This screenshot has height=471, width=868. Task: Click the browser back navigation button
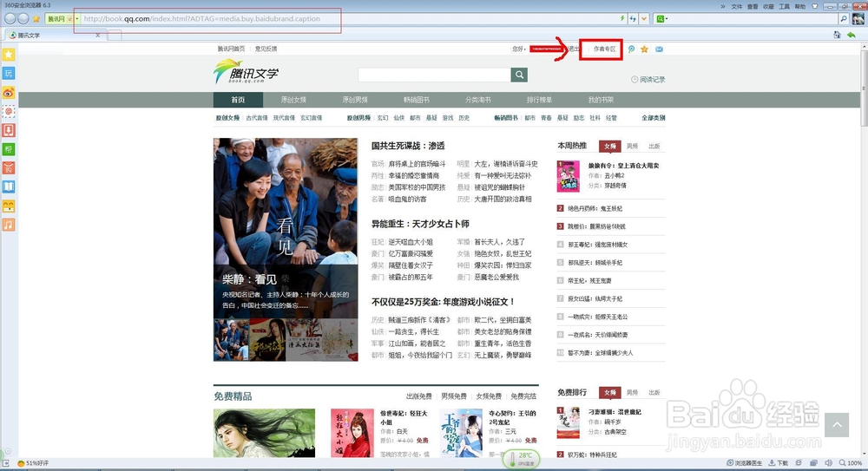(10, 18)
